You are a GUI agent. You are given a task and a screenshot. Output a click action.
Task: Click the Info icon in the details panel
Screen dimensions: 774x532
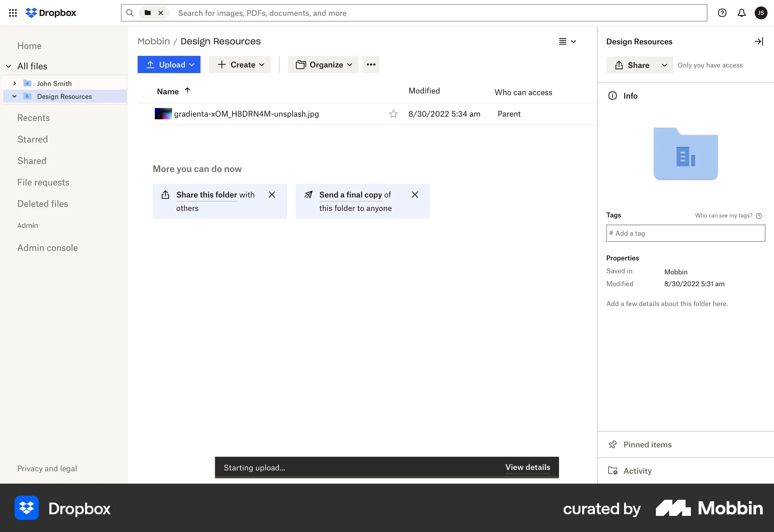[x=612, y=96]
